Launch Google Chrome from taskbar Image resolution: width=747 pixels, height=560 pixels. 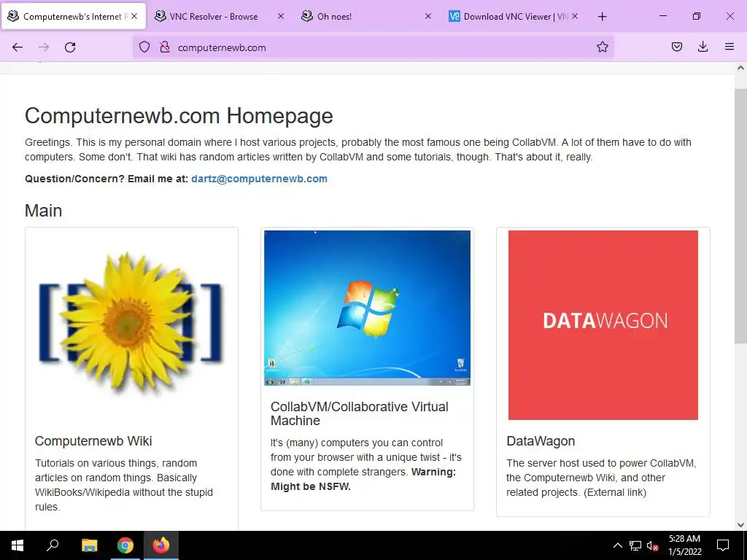tap(125, 545)
